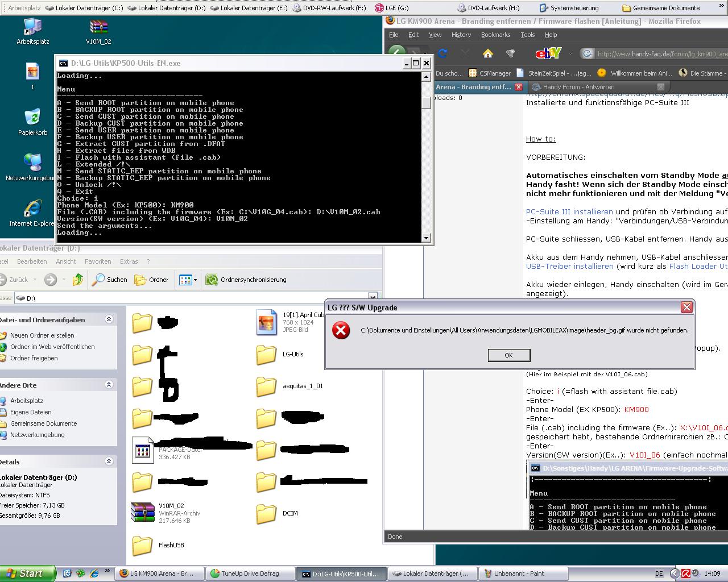Open the LG-Utils folder
The image size is (728, 582).
coord(280,354)
